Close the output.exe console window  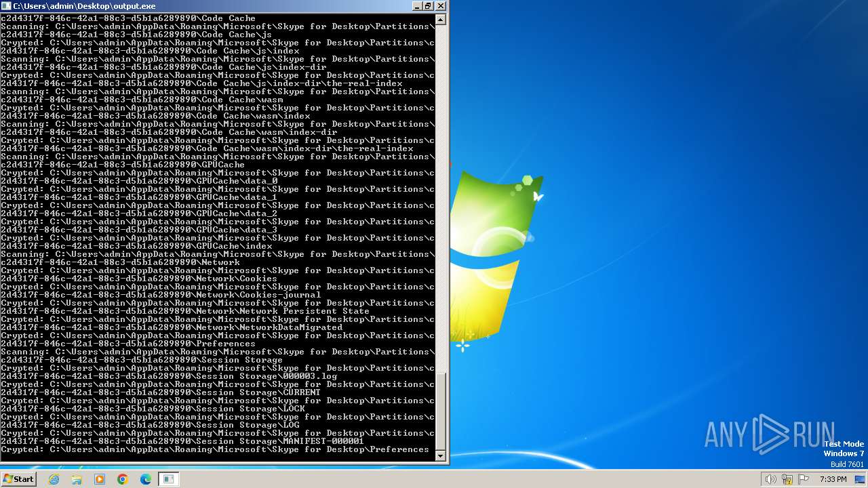[441, 5]
